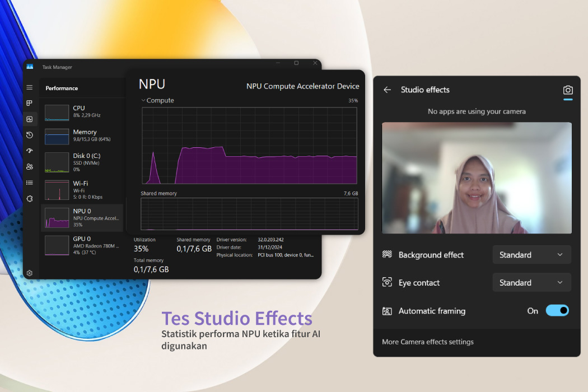The height and width of the screenshot is (392, 588).
Task: Open App history page in Task Manager
Action: pyautogui.click(x=30, y=135)
